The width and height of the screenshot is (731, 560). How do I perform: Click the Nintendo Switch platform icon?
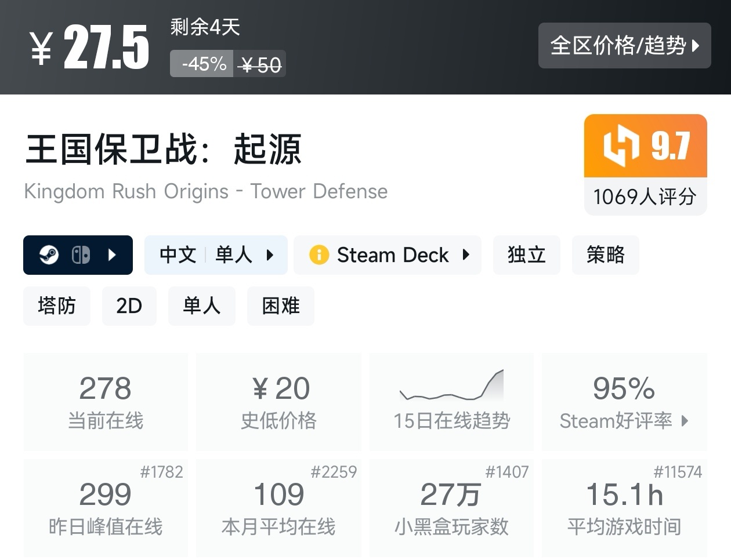(81, 255)
